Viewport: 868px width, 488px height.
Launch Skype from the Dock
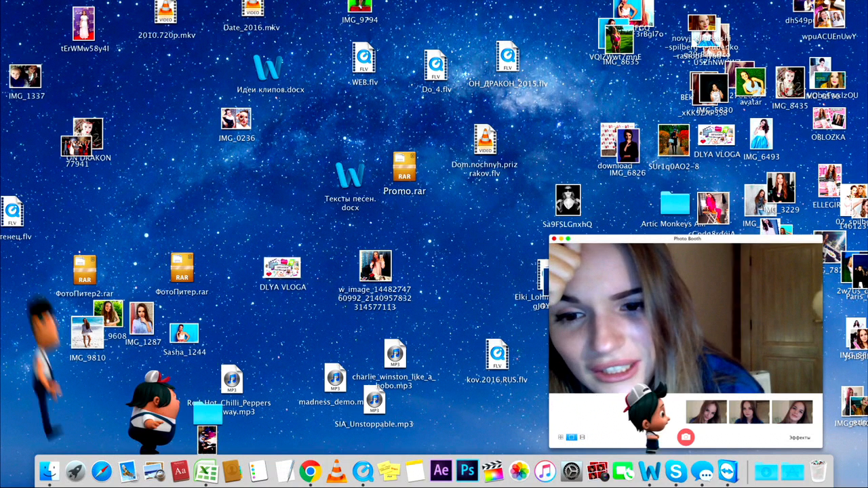676,471
